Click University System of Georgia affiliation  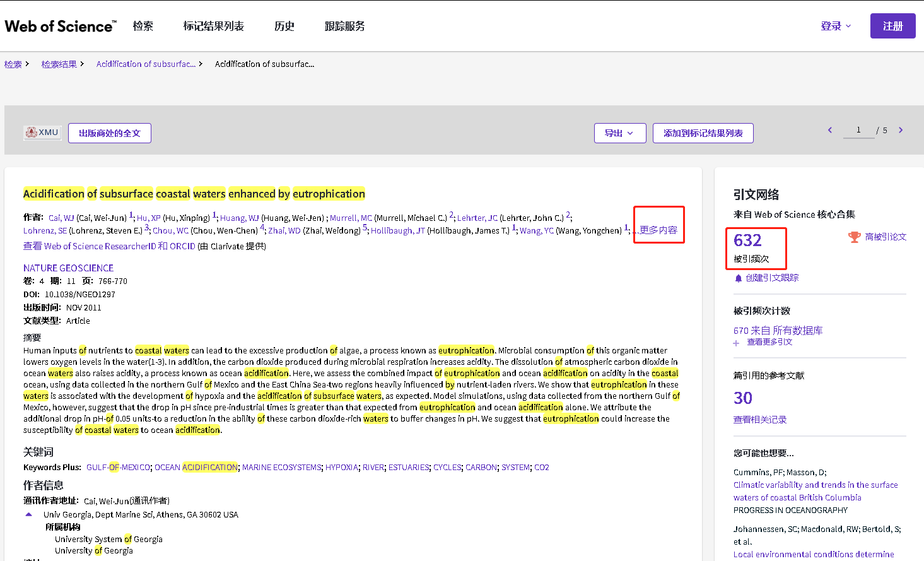click(x=108, y=540)
